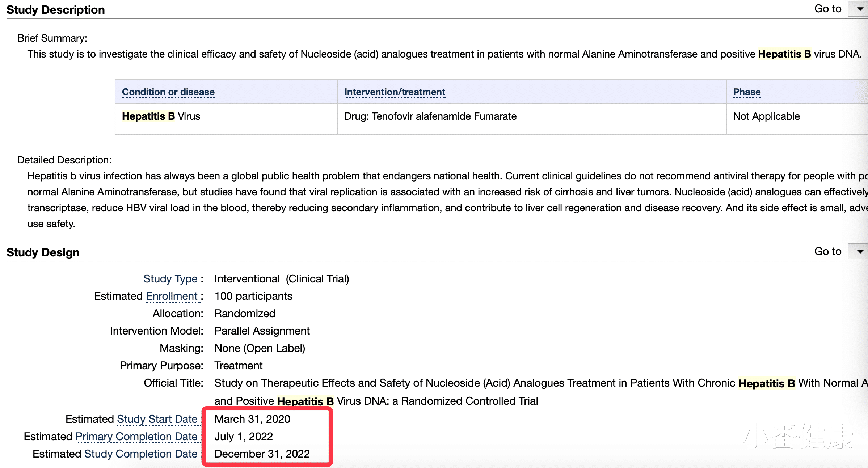Viewport: 868px width, 468px height.
Task: Click the March 31, 2020 start date
Action: (252, 419)
